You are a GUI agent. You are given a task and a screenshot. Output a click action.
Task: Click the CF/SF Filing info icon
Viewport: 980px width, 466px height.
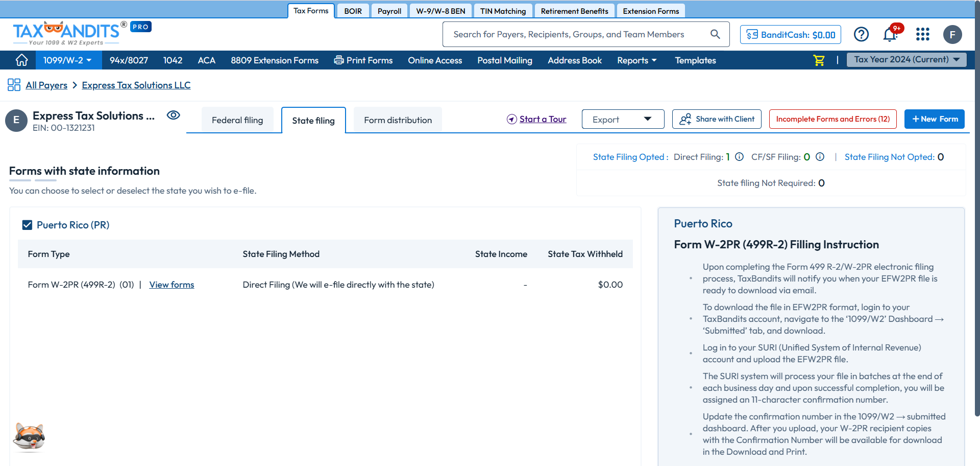820,157
